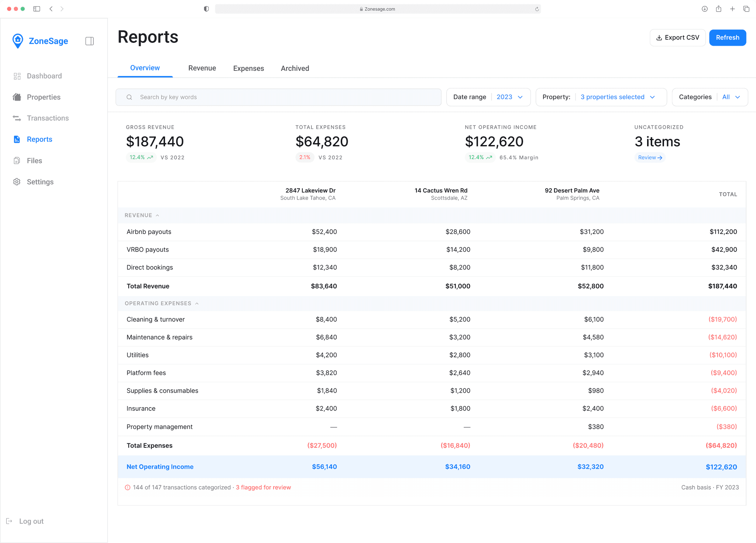The width and height of the screenshot is (756, 543).
Task: Open Settings in the sidebar
Action: coord(34,182)
